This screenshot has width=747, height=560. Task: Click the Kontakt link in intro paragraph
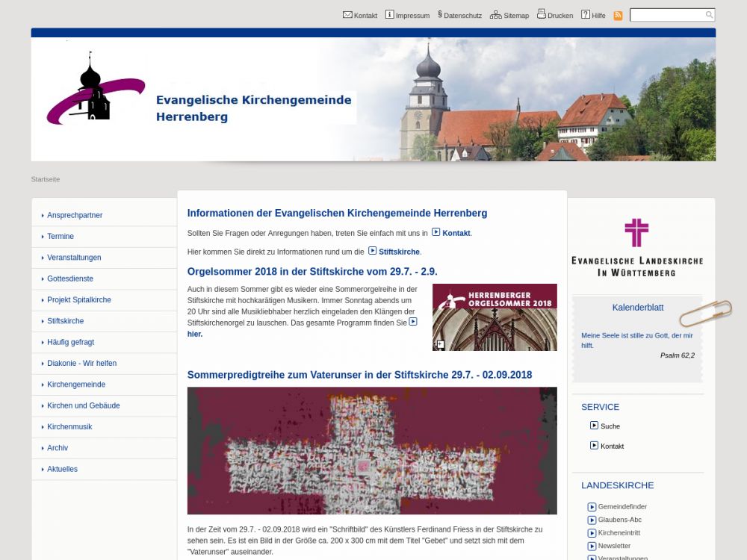[456, 234]
